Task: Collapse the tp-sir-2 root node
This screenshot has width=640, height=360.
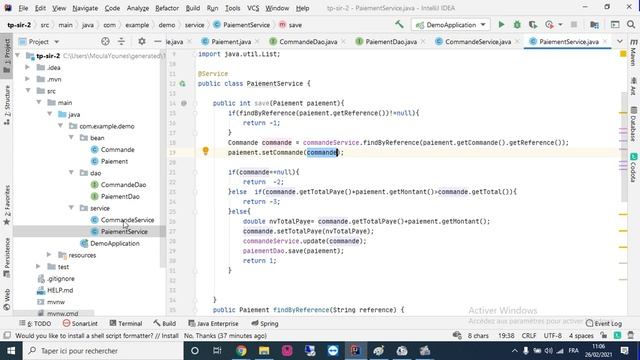Action: tap(18, 56)
